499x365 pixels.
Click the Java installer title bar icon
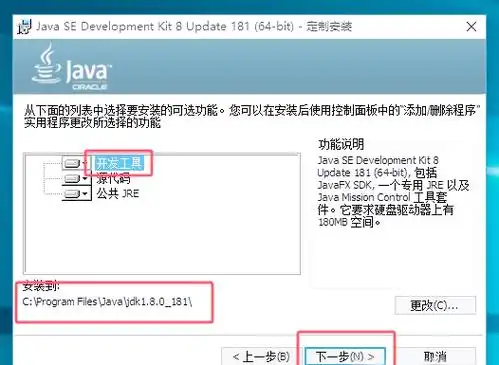click(x=24, y=27)
